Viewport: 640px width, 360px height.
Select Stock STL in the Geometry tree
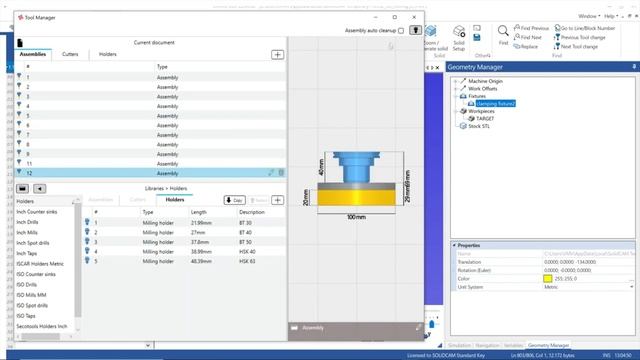coord(479,126)
